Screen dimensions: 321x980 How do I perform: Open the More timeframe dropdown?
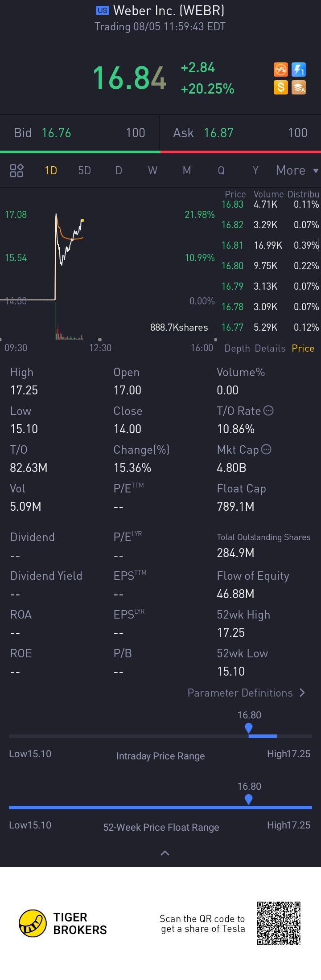click(x=296, y=170)
